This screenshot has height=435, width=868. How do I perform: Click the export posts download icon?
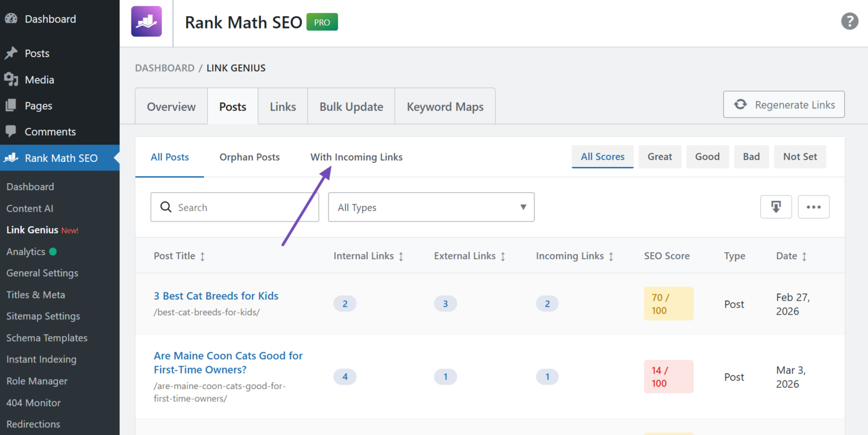776,207
